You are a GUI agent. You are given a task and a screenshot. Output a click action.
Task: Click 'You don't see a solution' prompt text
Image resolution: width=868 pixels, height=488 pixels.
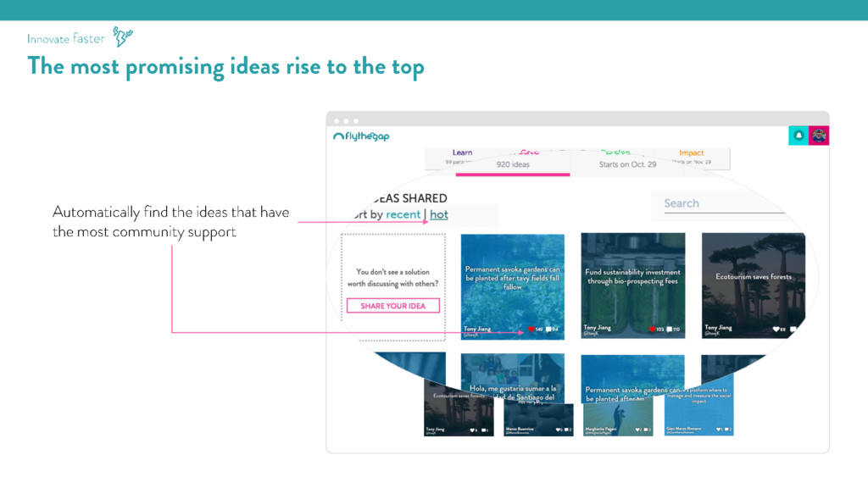point(392,278)
